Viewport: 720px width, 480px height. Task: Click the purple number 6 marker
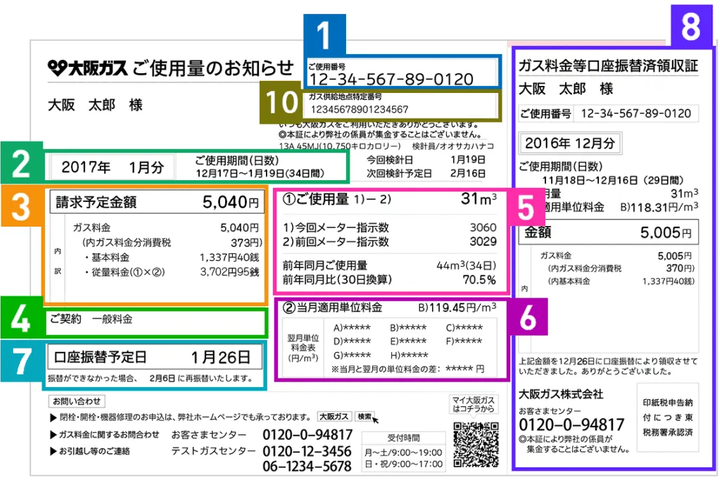528,316
